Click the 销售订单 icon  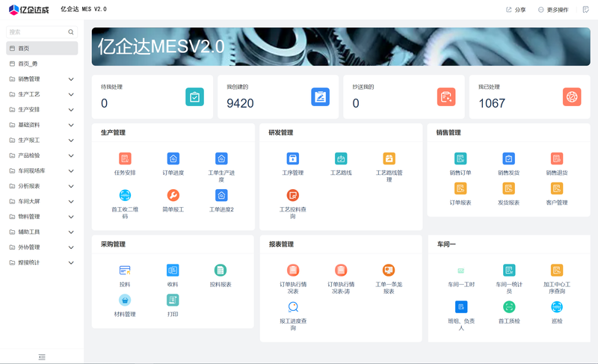coord(460,158)
